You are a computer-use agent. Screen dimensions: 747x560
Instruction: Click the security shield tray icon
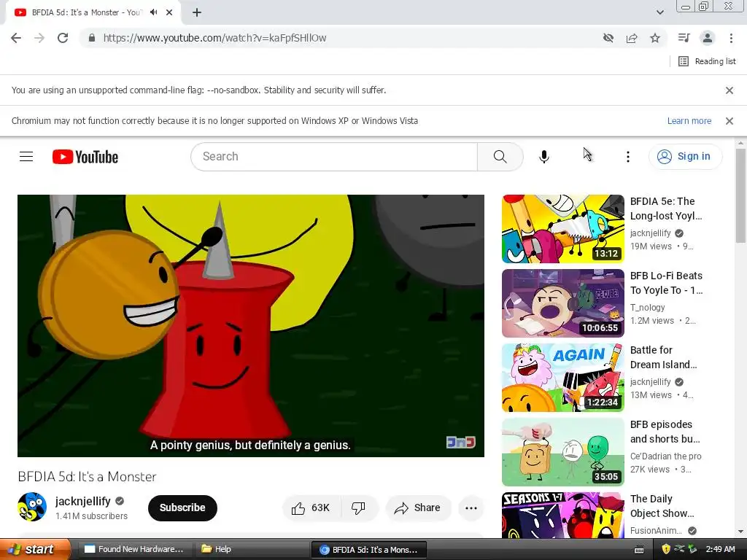click(x=666, y=550)
